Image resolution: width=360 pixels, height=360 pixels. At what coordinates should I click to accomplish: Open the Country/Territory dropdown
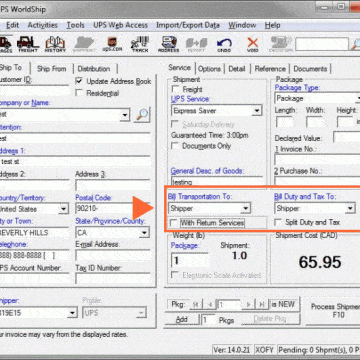pos(63,209)
